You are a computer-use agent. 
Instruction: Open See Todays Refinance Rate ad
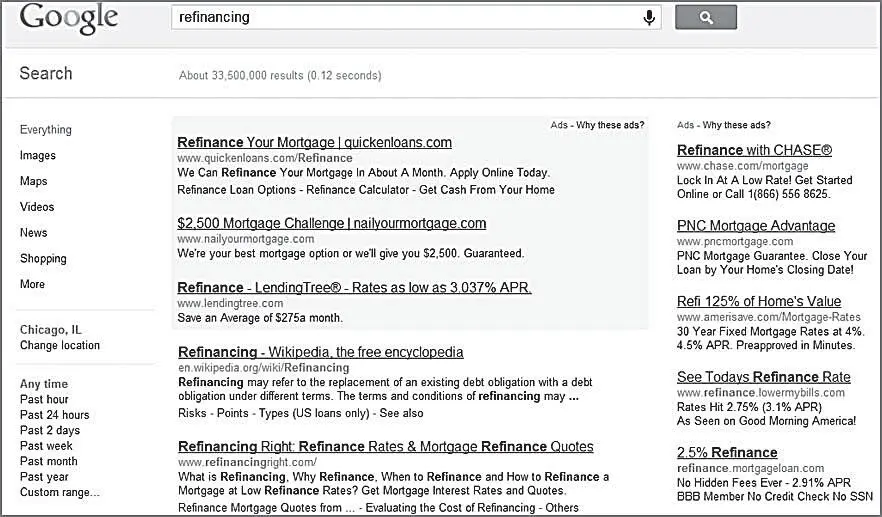tap(764, 377)
